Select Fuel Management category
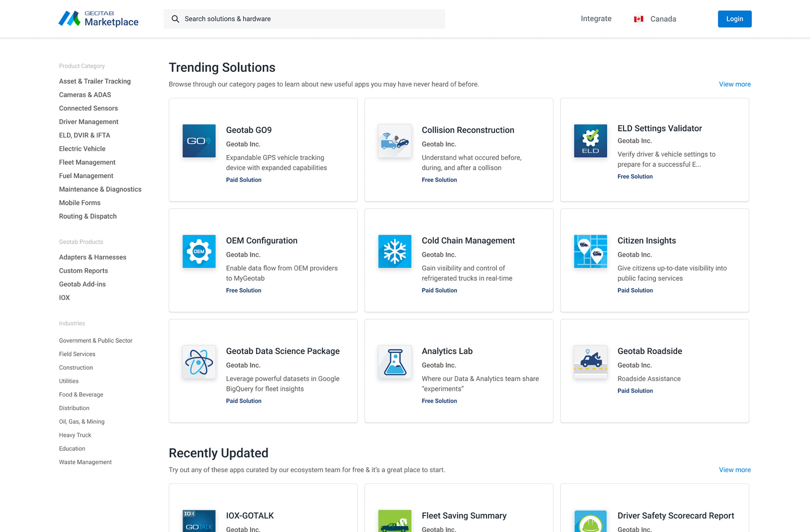 (86, 176)
